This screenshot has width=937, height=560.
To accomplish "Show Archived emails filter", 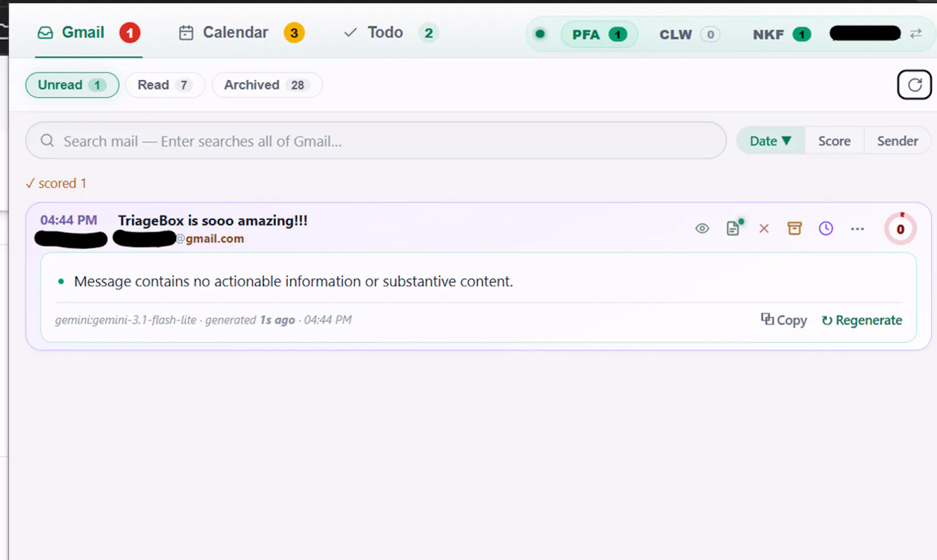I will (266, 85).
